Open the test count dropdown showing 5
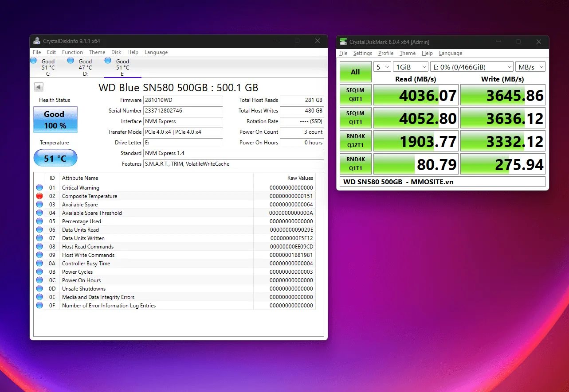Screen dimensions: 569x392 pos(382,67)
